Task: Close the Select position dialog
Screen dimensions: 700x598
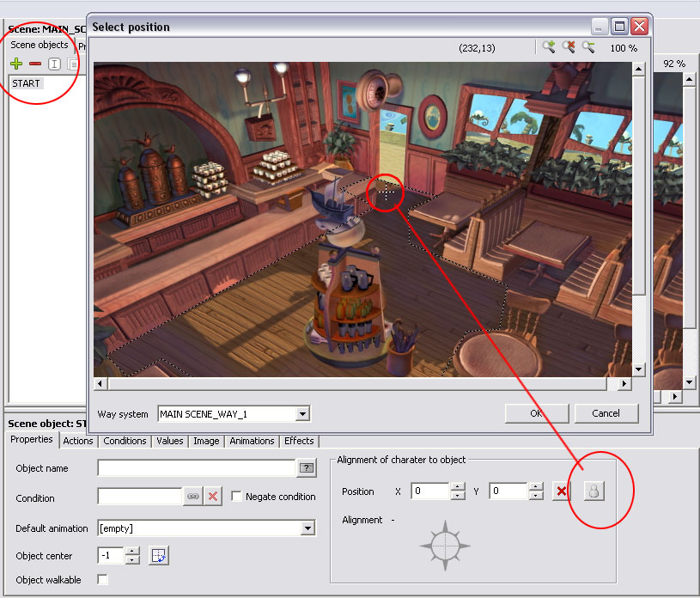Action: click(x=640, y=27)
